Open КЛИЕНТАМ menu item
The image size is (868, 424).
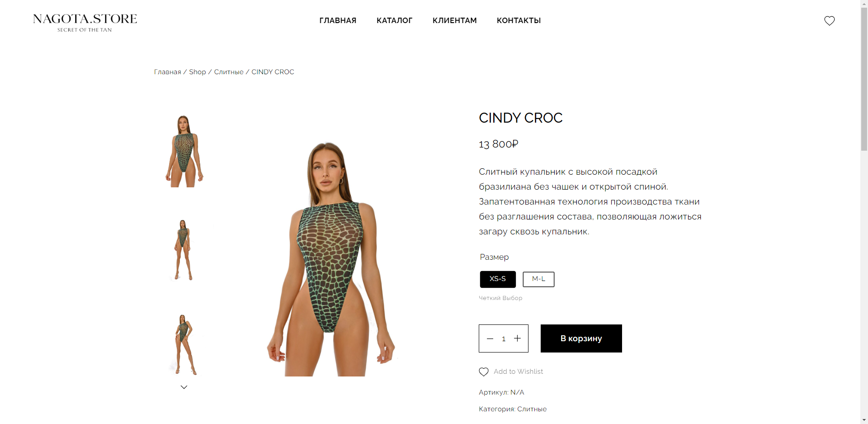pyautogui.click(x=454, y=20)
